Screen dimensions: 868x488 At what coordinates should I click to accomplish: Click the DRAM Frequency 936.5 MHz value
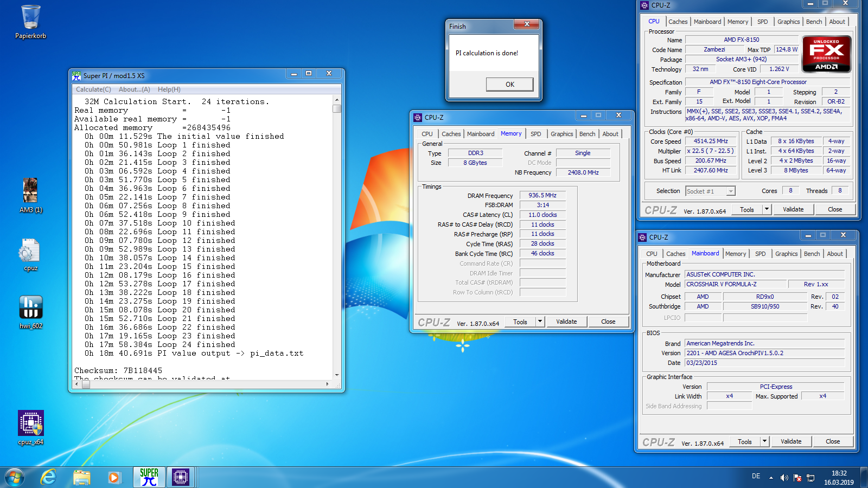click(x=542, y=195)
